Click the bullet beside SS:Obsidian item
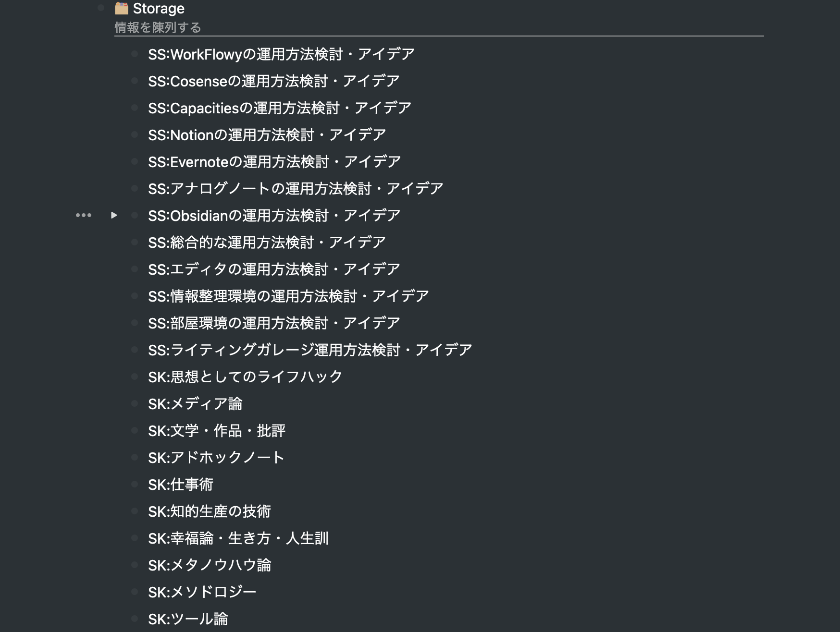The image size is (840, 632). click(x=135, y=216)
